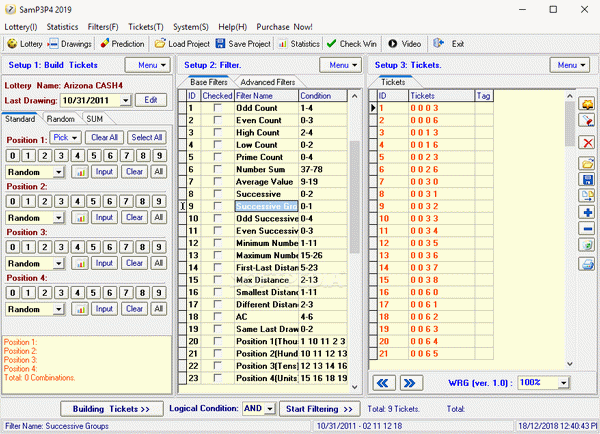This screenshot has height=434, width=600.
Task: Click the flashlight search icon beside tickets
Action: (x=587, y=120)
